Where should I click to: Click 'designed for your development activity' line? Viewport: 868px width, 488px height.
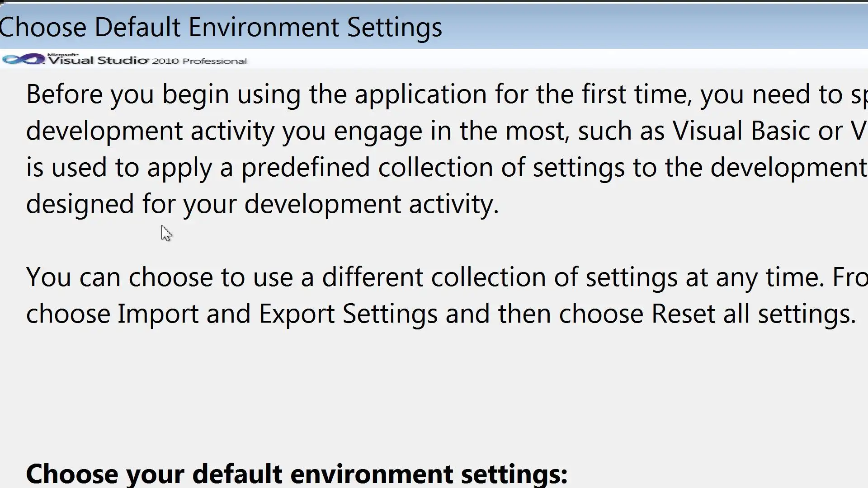click(262, 204)
